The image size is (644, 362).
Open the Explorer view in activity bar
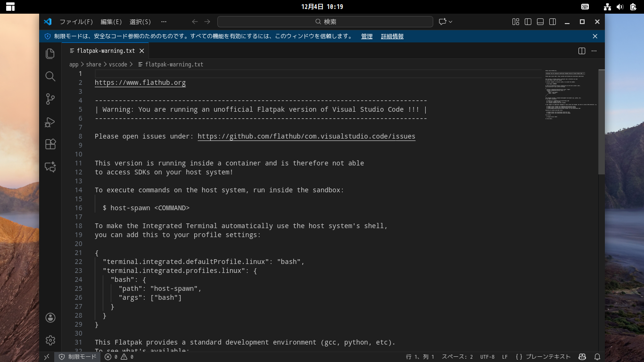point(50,54)
